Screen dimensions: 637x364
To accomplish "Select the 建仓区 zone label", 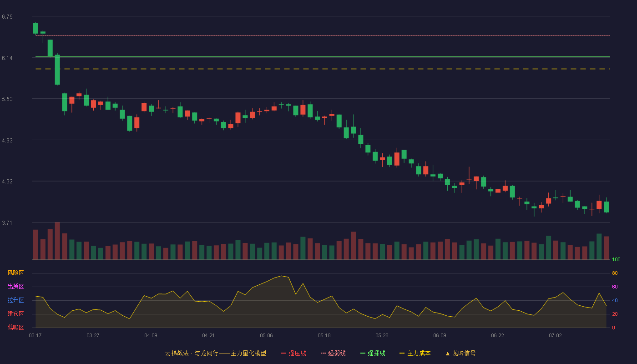I will tap(15, 314).
